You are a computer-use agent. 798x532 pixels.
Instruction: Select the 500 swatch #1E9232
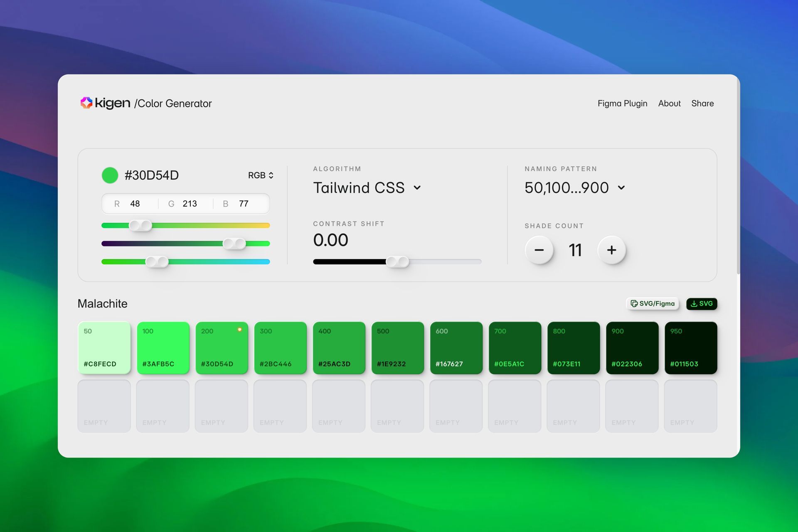coord(397,348)
